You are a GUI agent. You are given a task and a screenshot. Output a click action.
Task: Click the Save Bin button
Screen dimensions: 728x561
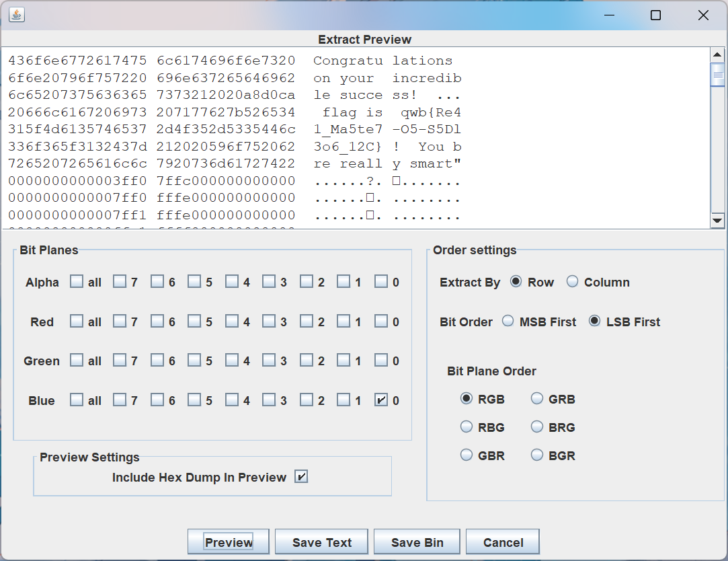[x=417, y=542]
